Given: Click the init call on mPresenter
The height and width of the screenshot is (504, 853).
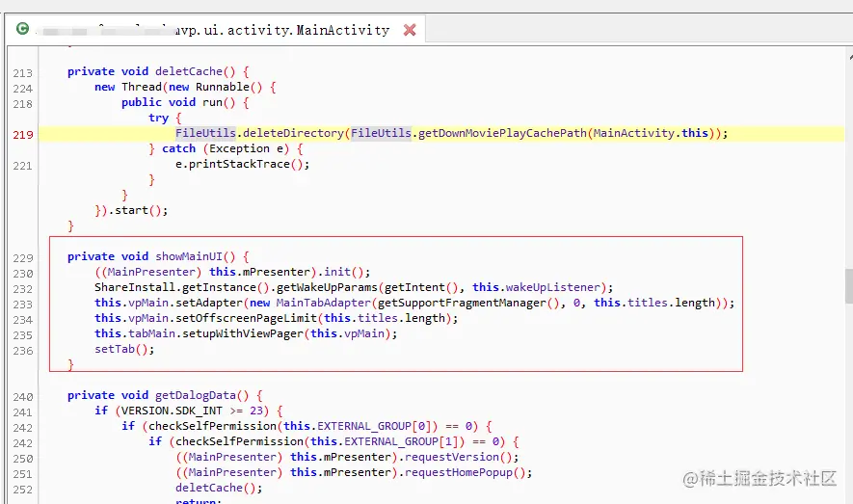Looking at the screenshot, I should pyautogui.click(x=337, y=272).
